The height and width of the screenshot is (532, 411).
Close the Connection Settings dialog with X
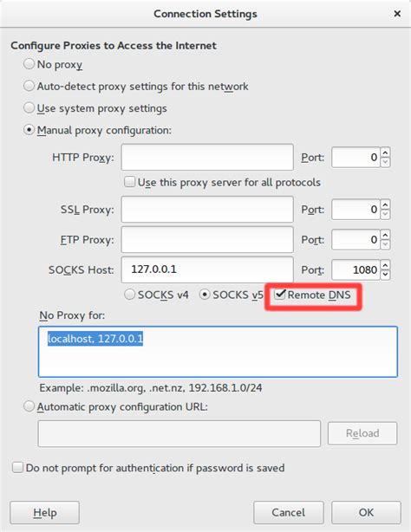397,14
